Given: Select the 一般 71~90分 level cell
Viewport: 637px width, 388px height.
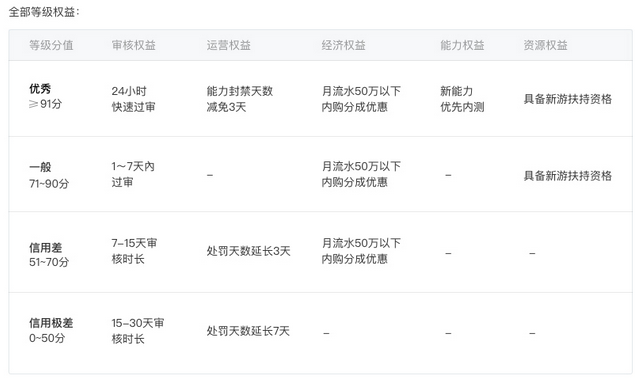Looking at the screenshot, I should (49, 175).
